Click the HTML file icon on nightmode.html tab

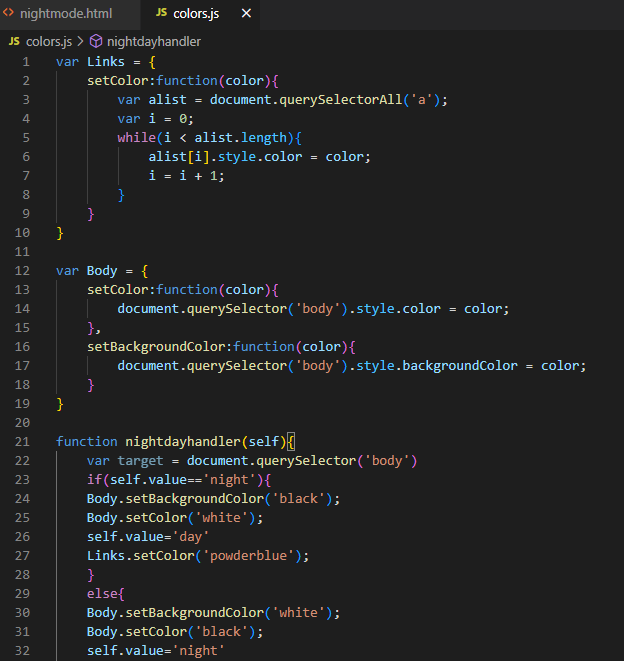[x=8, y=13]
